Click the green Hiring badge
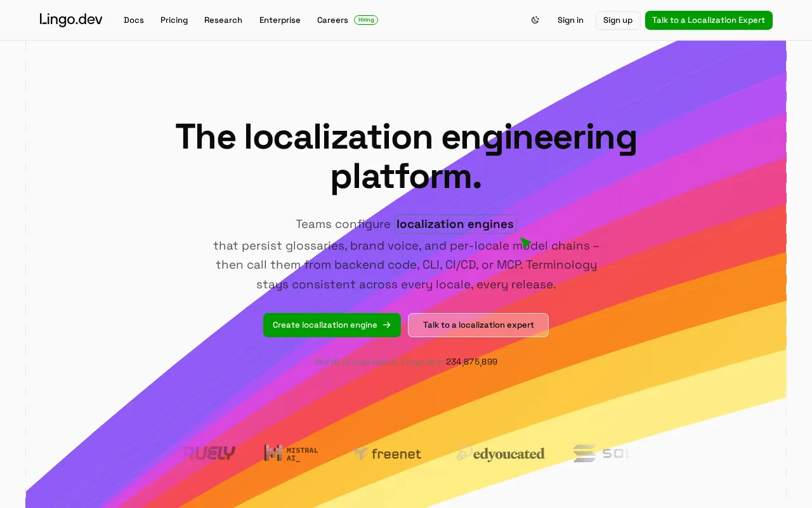 tap(366, 20)
